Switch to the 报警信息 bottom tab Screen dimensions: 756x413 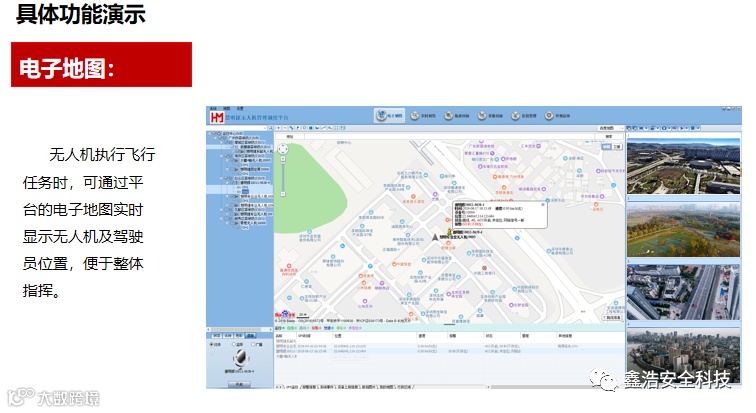[309, 387]
